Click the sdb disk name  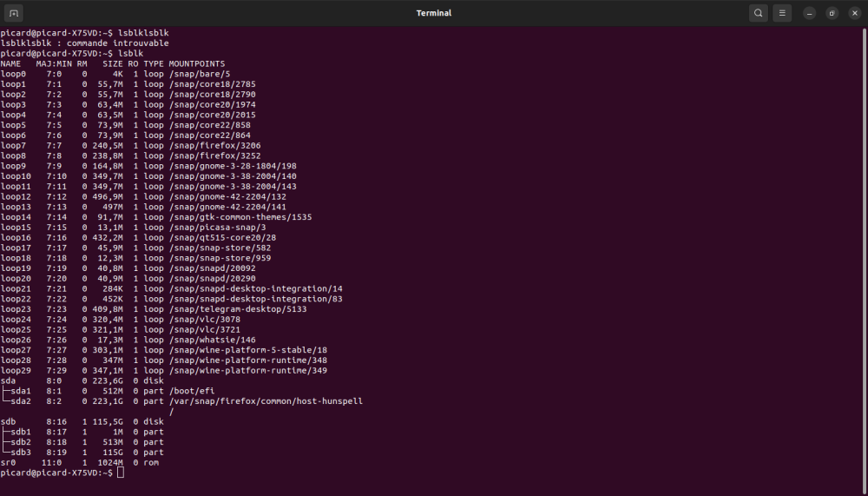[8, 422]
